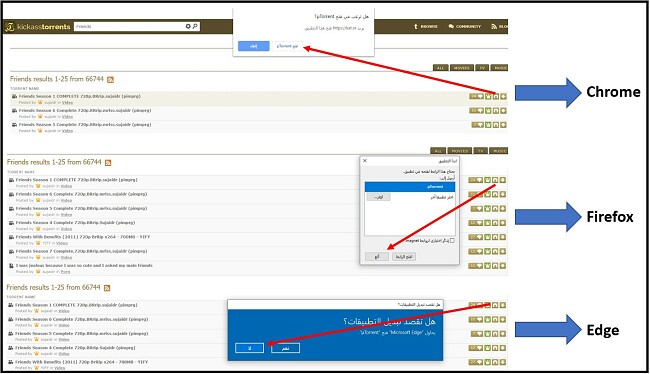650x374 pixels.
Task: Select the TV filter tab in Firefox panel
Action: (x=480, y=151)
